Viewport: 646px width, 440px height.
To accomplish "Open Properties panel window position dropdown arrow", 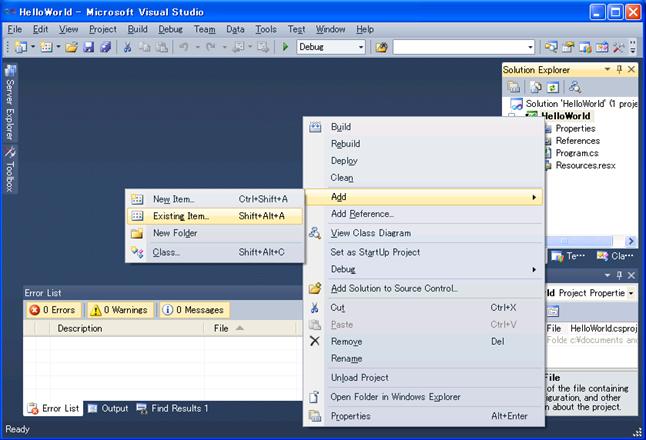I will pos(607,275).
